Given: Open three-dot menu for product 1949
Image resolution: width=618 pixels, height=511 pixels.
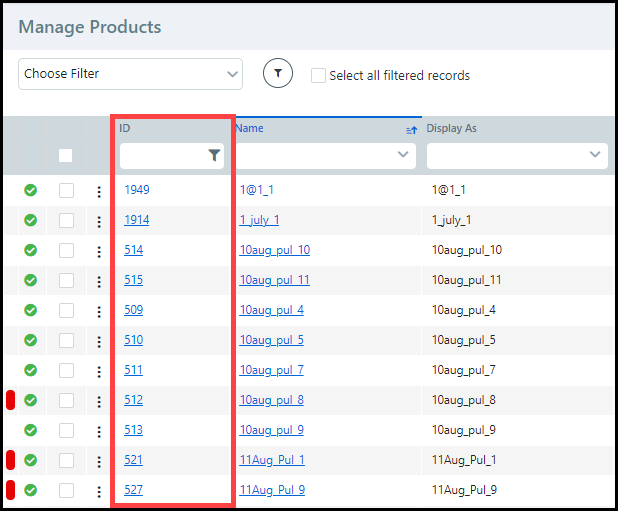Looking at the screenshot, I should [x=99, y=191].
